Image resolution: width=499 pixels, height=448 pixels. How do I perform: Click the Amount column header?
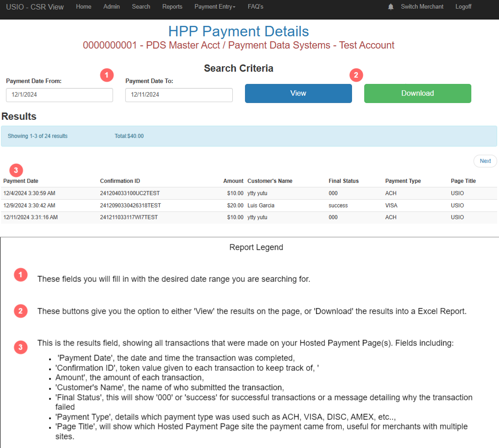point(233,181)
